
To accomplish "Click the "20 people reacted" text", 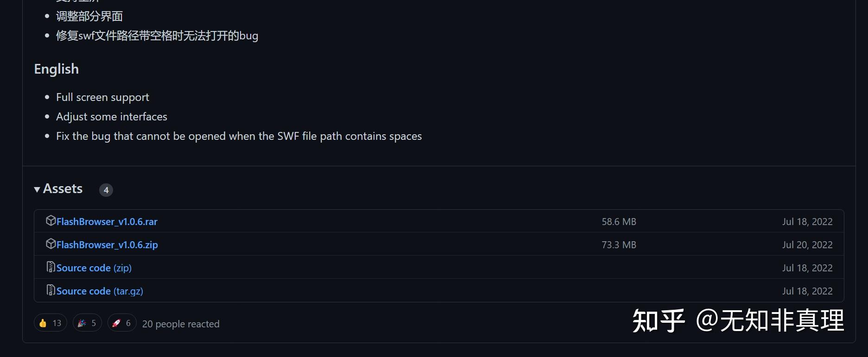I will click(x=181, y=324).
